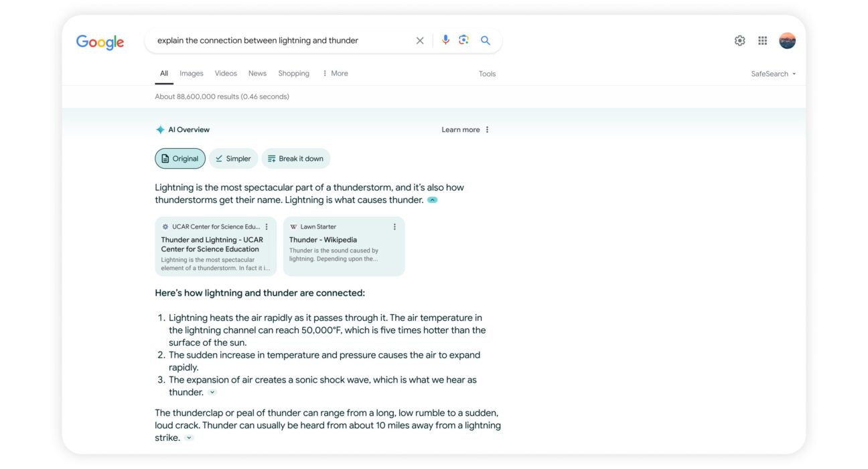868x469 pixels.
Task: Open 'Thunder and Lightning - UCAR' source card
Action: coord(216,246)
